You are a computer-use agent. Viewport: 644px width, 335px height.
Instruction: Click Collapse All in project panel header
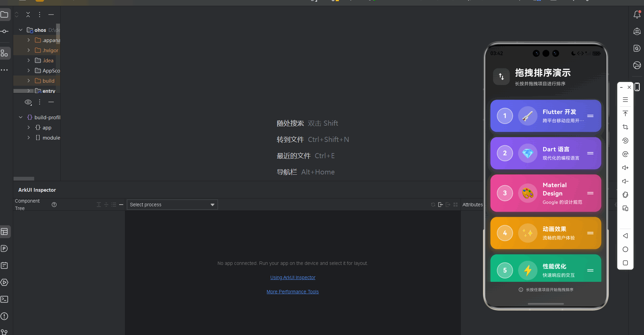[28, 15]
